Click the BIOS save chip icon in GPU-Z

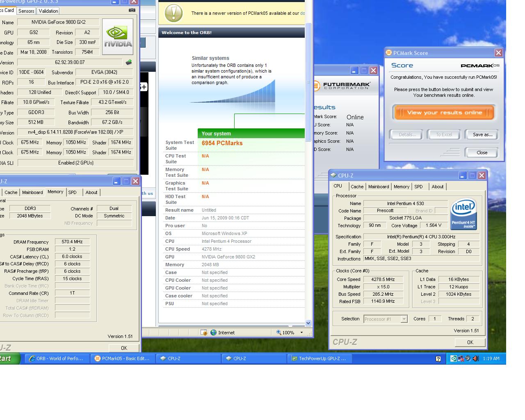coord(129,62)
